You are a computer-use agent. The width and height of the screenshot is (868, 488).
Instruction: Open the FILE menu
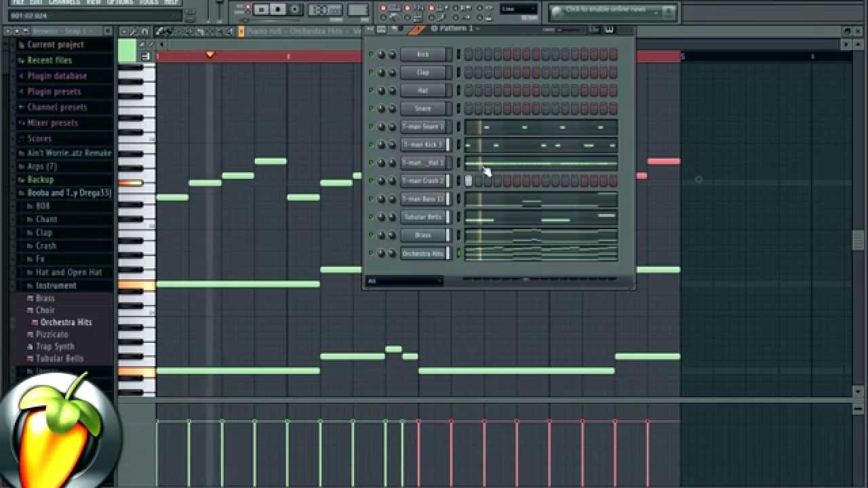[18, 2]
